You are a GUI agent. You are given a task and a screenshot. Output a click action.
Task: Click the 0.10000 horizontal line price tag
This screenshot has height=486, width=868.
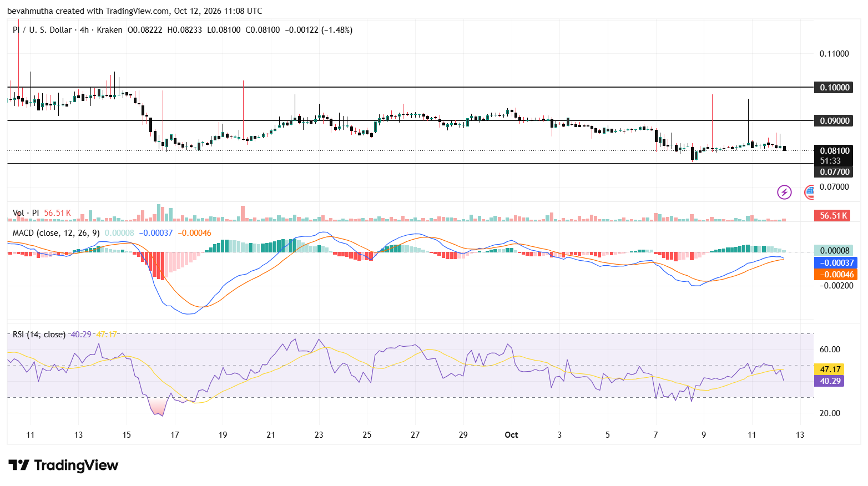click(833, 87)
